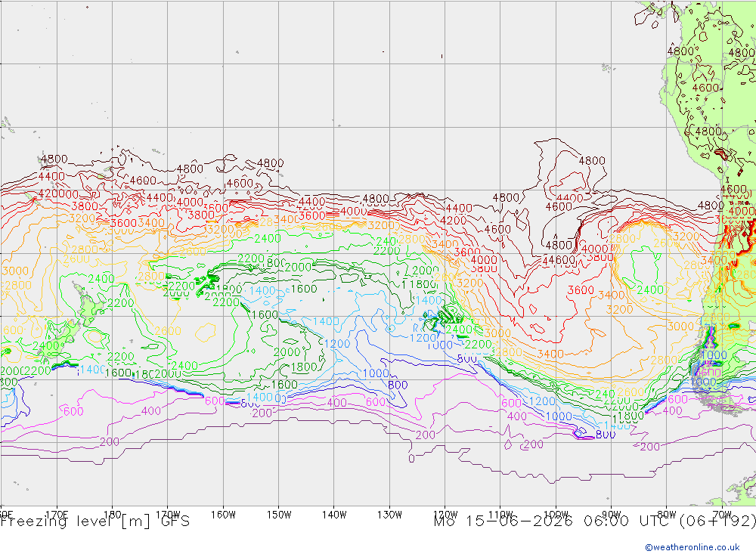
Task: Click the weatheronline.co.uk copyright link
Action: tap(692, 547)
